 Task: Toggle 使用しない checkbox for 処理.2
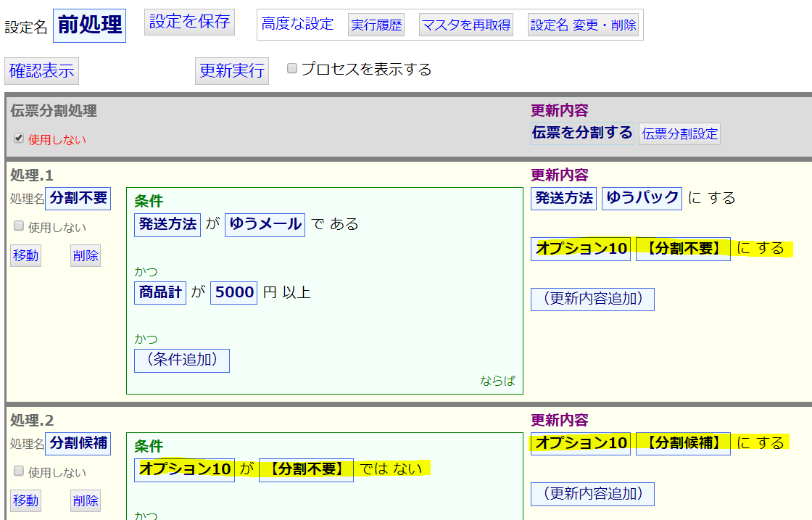(19, 471)
